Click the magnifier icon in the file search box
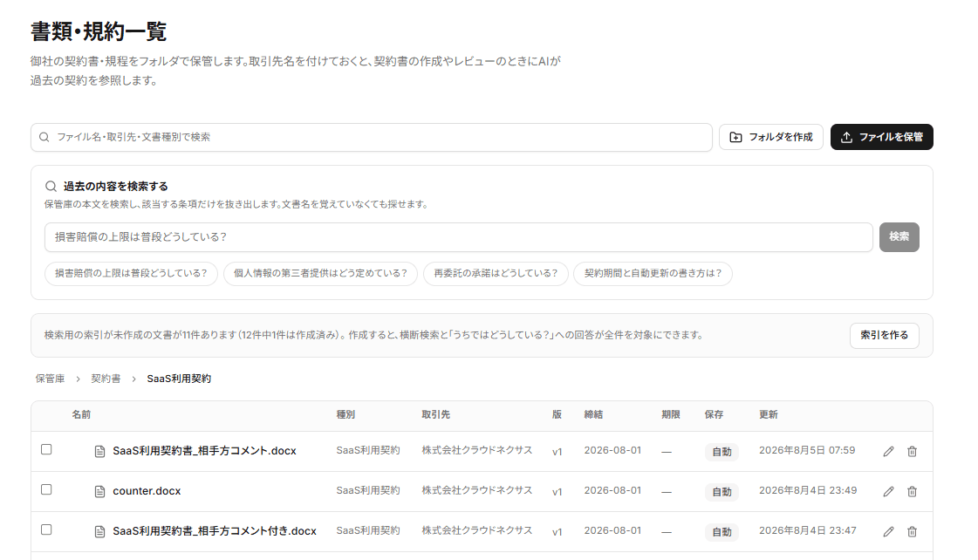This screenshot has height=560, width=978. click(x=44, y=137)
